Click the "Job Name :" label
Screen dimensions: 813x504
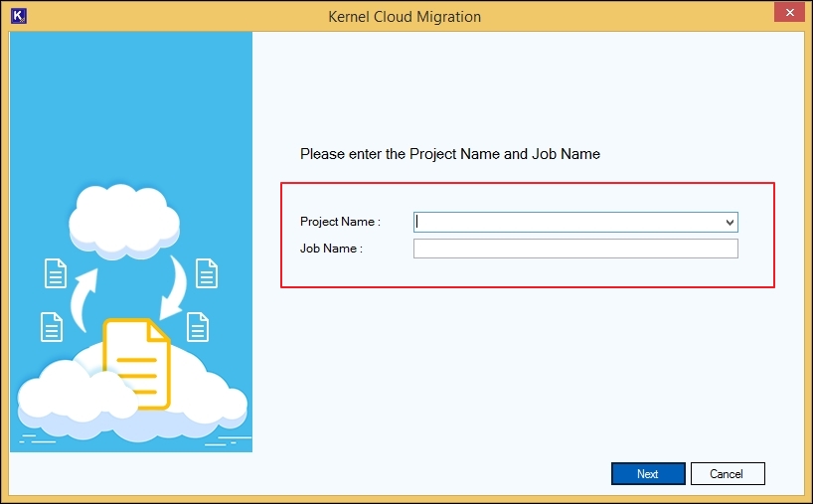point(331,249)
